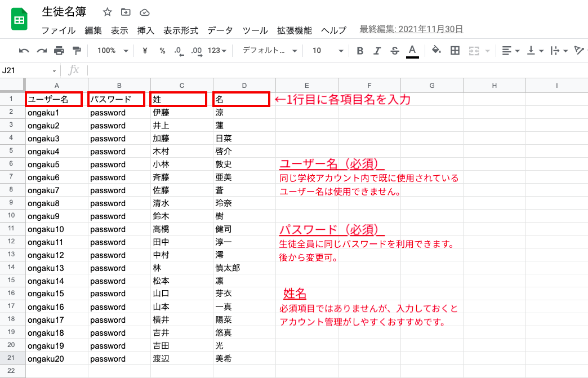
Task: Click the percent format icon
Action: pyautogui.click(x=163, y=50)
